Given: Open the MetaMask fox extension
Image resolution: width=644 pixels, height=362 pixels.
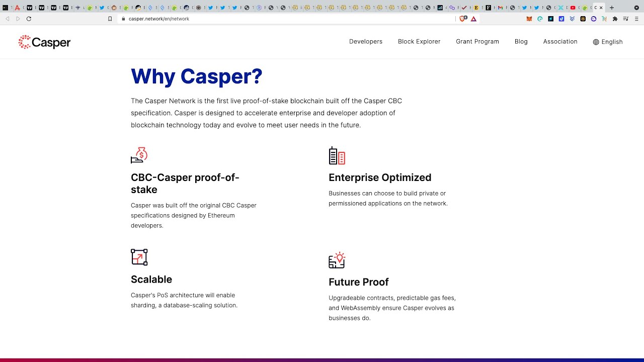Looking at the screenshot, I should point(529,19).
